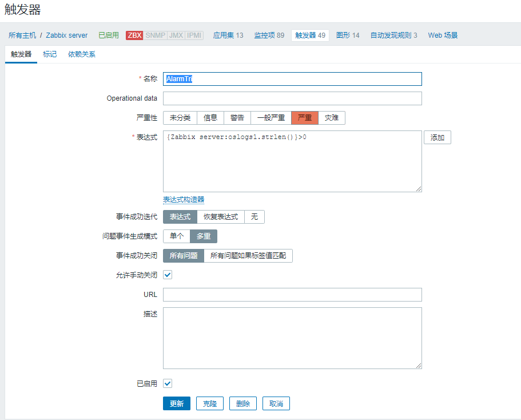Set severity to 一般严重
521x420 pixels.
[271, 118]
